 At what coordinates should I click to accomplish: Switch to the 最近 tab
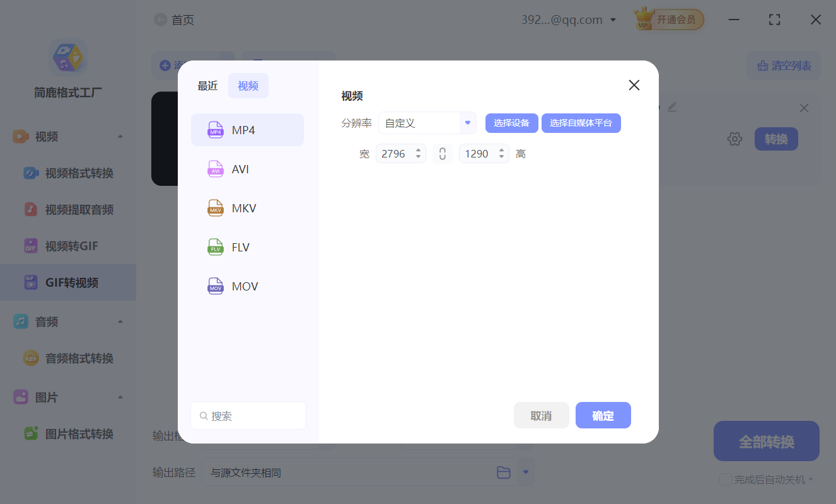[x=207, y=85]
